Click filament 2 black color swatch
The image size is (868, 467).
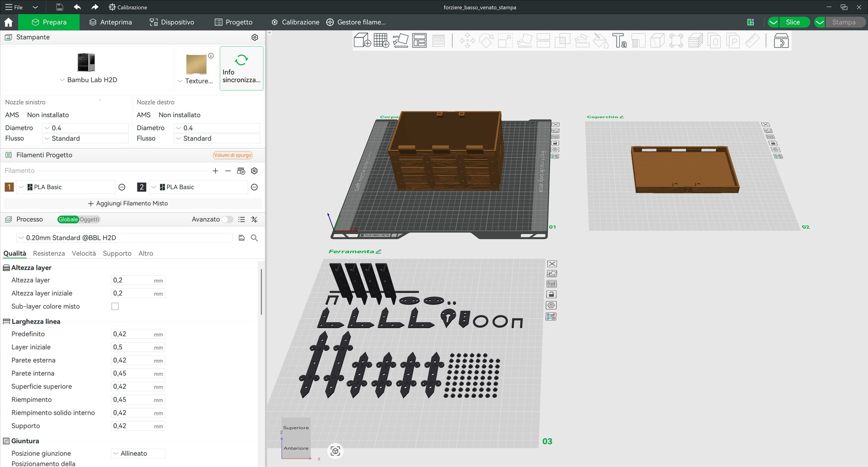[142, 187]
